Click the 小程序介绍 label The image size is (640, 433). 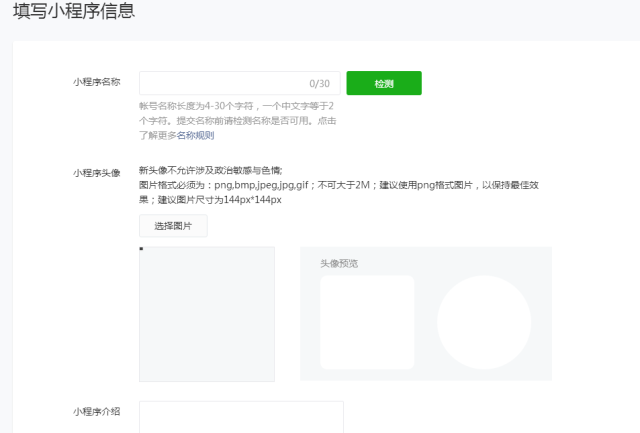(97, 411)
